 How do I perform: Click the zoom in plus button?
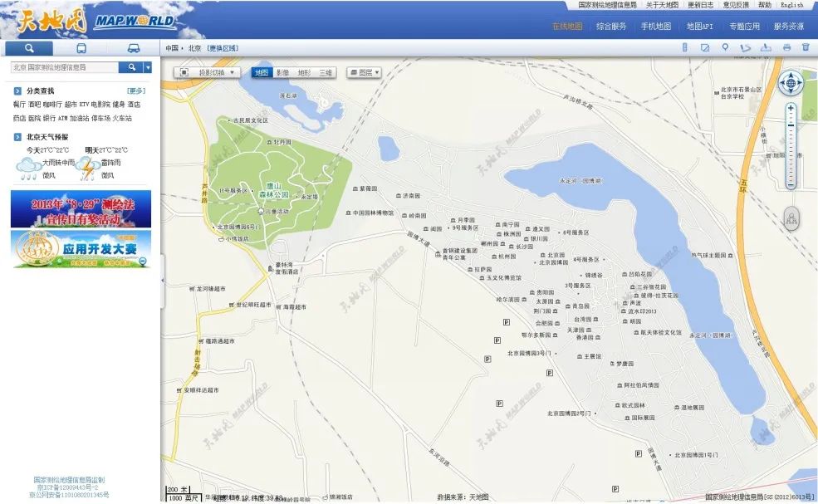click(791, 109)
